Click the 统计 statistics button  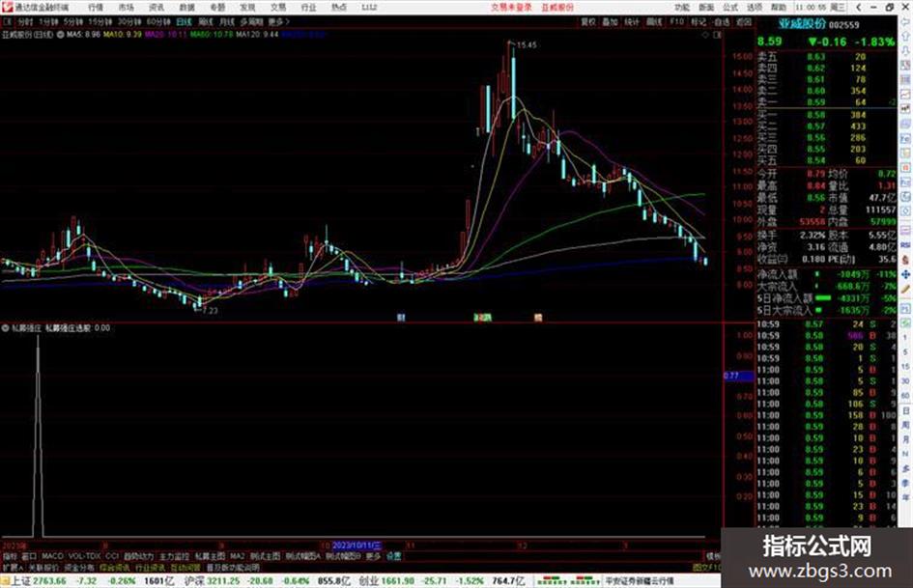point(632,21)
